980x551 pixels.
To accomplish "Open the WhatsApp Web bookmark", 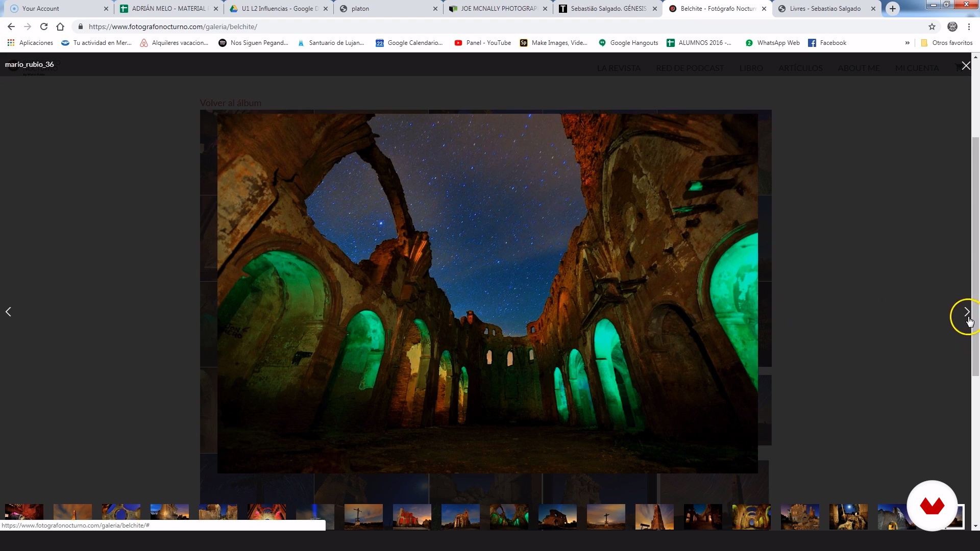I will point(772,43).
